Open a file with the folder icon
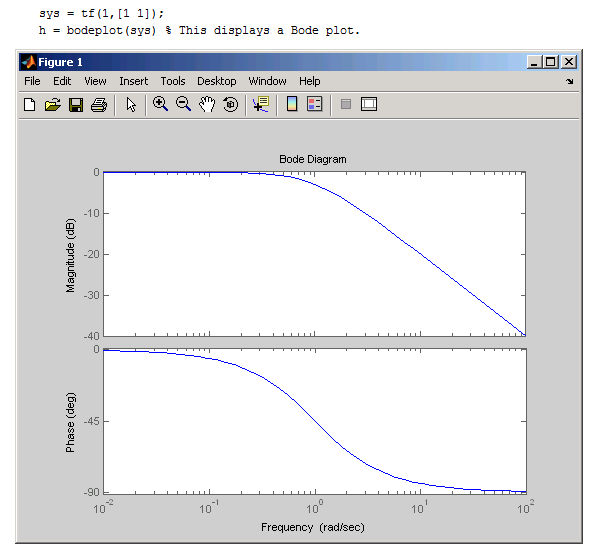590x549 pixels. click(x=52, y=105)
